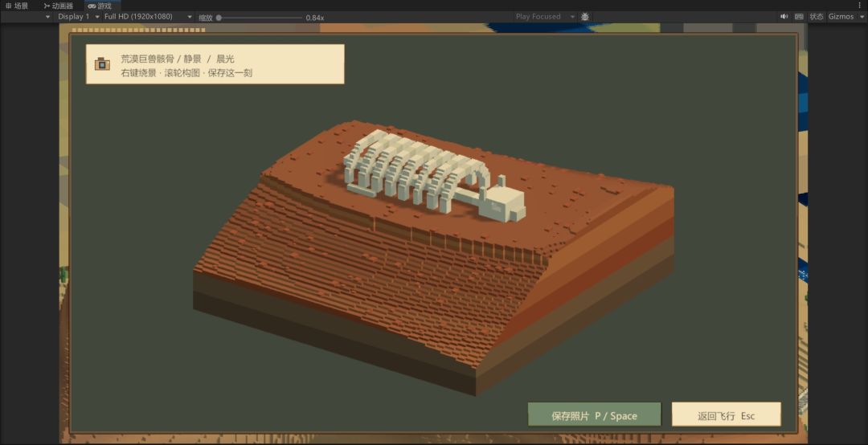Open the Display 1 dropdown
Viewport: 868px width, 445px height.
79,17
